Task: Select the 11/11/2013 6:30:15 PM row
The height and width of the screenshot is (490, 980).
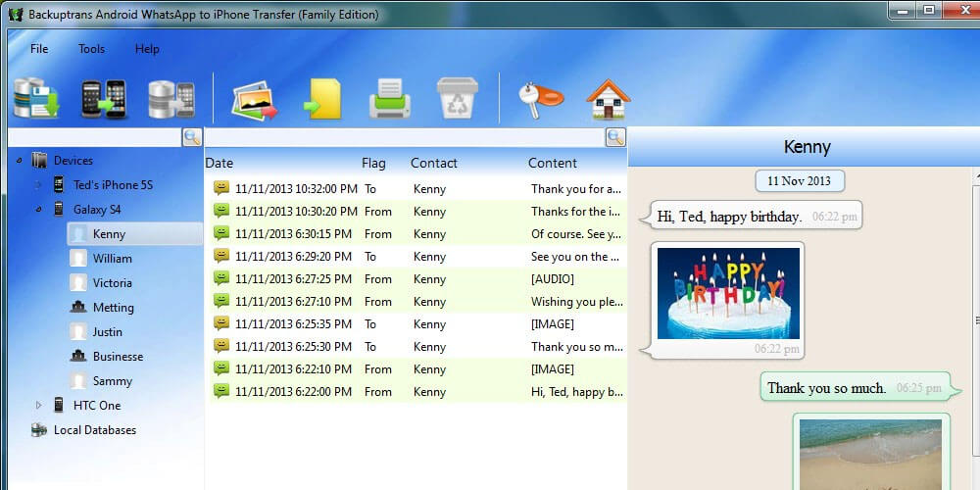Action: point(417,234)
